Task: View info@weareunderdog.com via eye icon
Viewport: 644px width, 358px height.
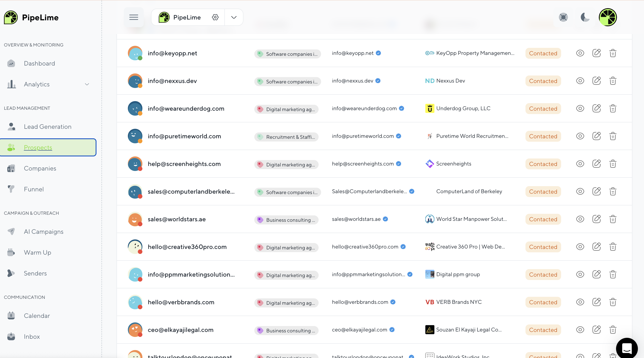Action: pos(580,109)
